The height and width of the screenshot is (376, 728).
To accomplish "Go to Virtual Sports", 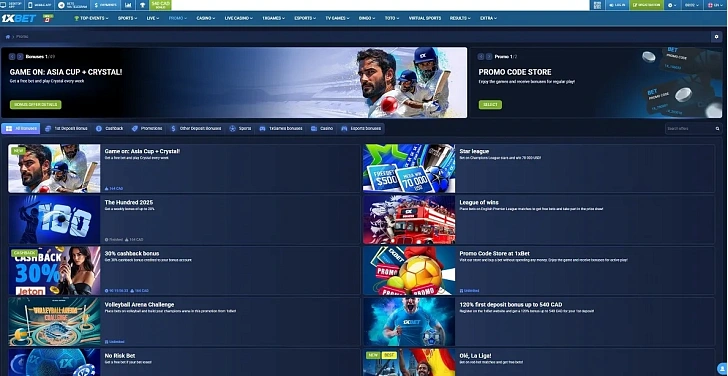I will point(425,18).
